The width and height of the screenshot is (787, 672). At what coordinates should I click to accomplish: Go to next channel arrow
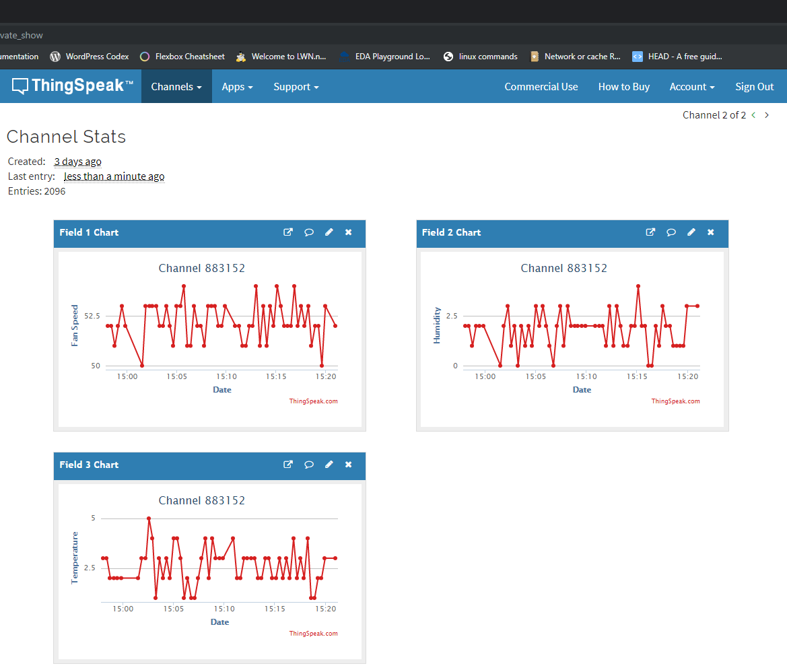pos(766,115)
